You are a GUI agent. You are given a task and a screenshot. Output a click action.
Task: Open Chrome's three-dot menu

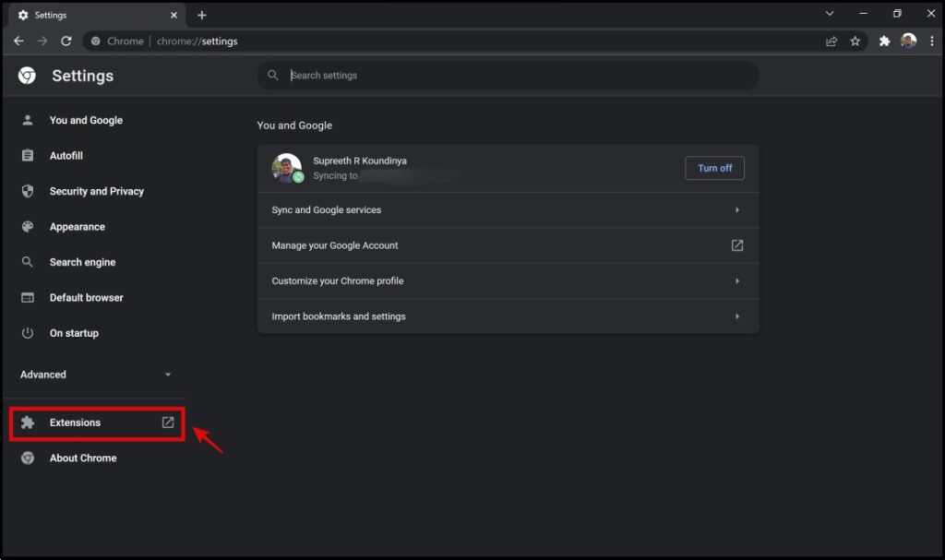tap(932, 41)
